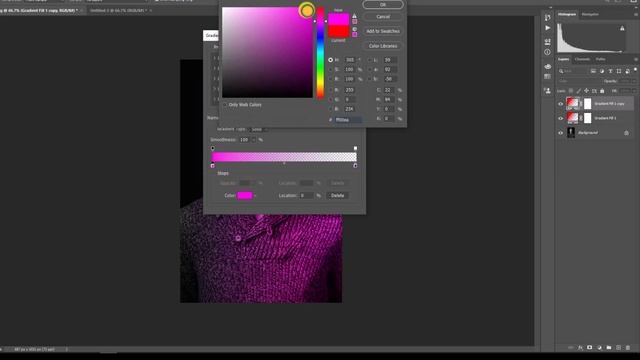Image resolution: width=640 pixels, height=360 pixels.
Task: Click the Libraries cloud panel icon
Action: (x=547, y=66)
